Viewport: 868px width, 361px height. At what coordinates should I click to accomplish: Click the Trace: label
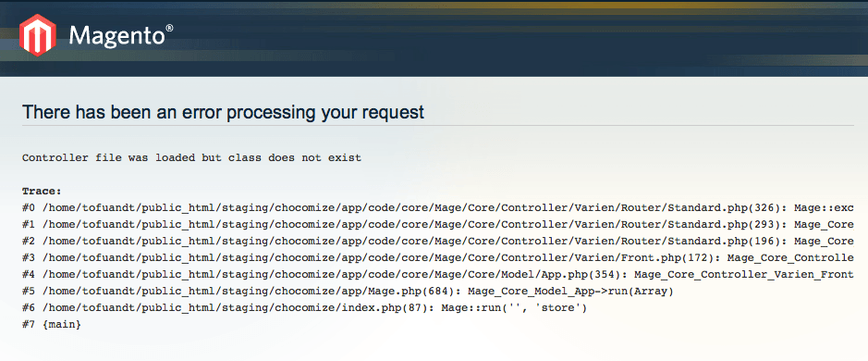point(43,192)
